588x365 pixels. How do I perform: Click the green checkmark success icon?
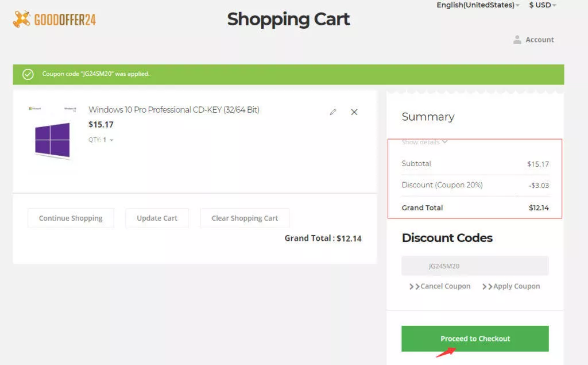click(x=28, y=74)
